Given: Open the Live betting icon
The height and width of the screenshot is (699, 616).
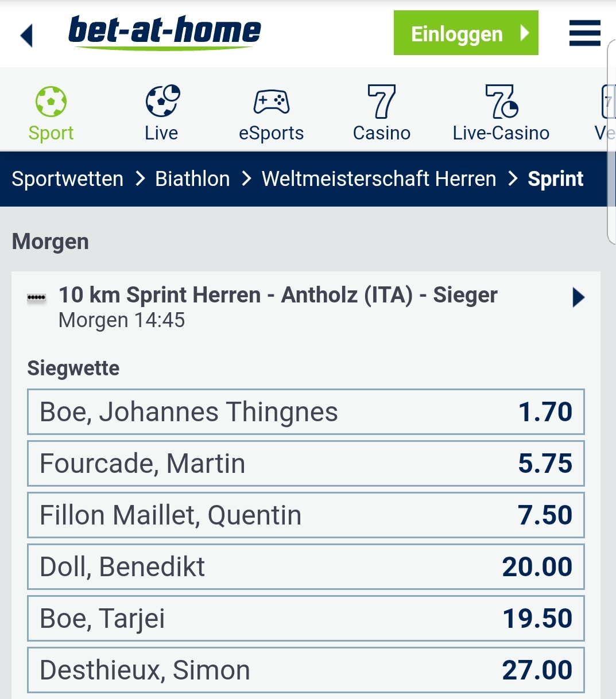Looking at the screenshot, I should (x=162, y=102).
